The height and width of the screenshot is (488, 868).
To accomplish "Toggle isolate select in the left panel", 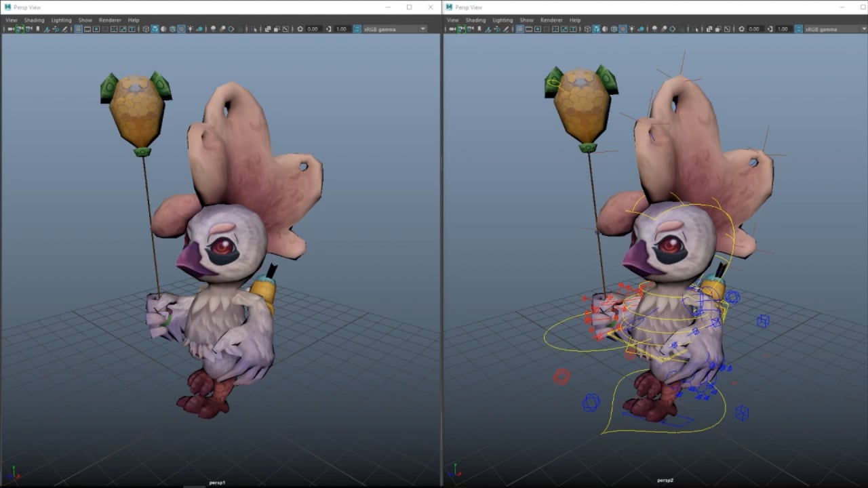I will pyautogui.click(x=254, y=29).
